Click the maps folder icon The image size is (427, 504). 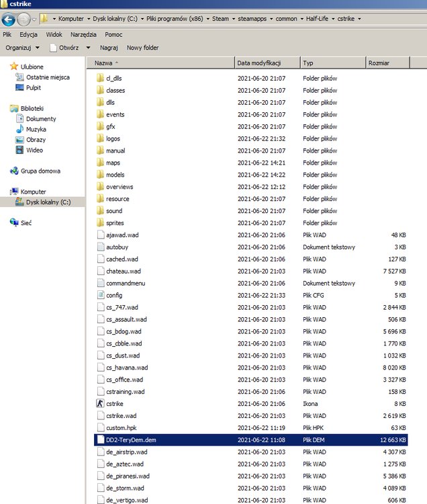pos(100,163)
